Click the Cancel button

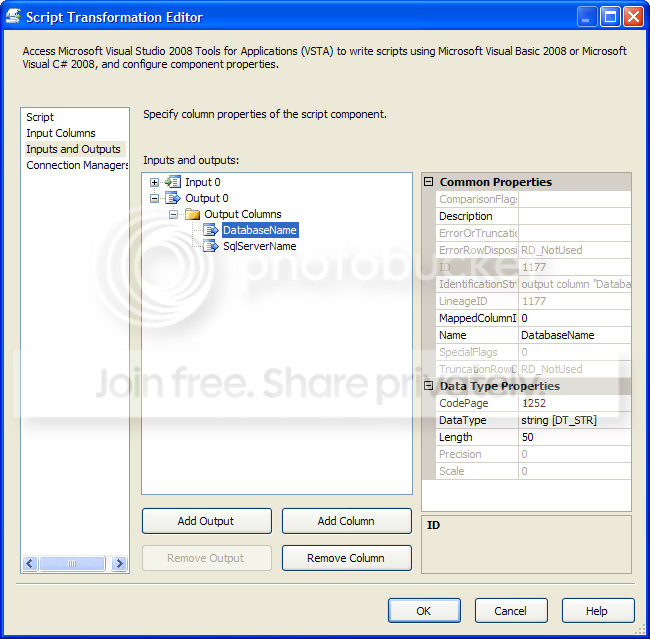pyautogui.click(x=511, y=610)
